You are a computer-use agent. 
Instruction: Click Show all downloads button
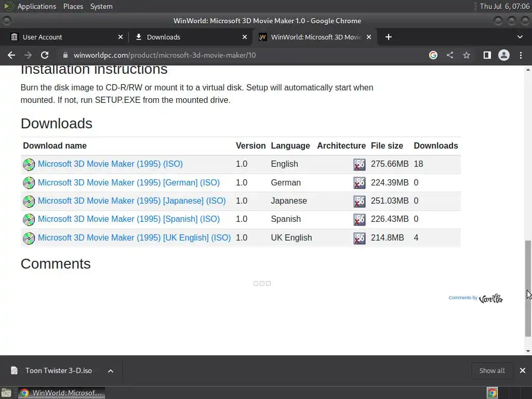pyautogui.click(x=491, y=370)
